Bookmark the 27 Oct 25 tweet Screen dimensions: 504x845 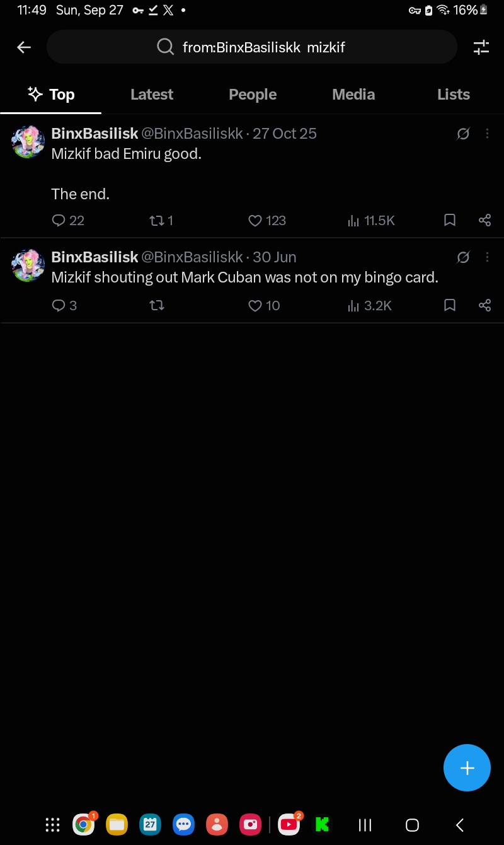tap(450, 220)
